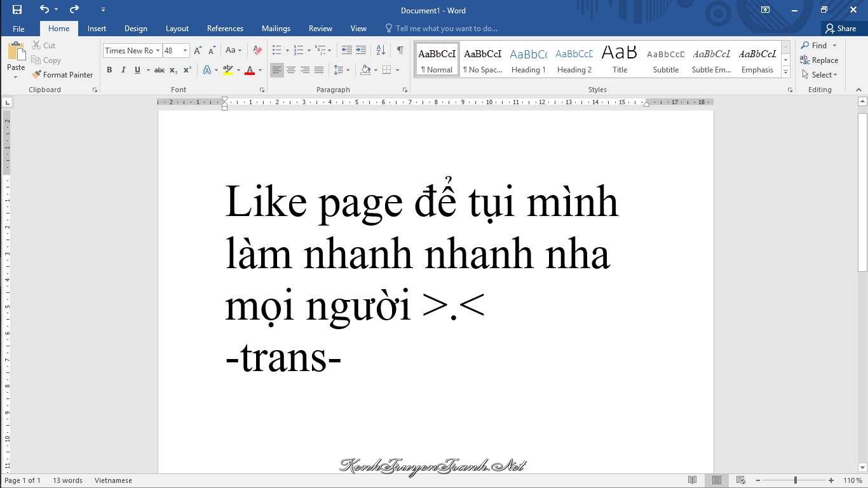Adjust the zoom slider in status bar
Viewport: 868px width, 488px height.
point(795,480)
